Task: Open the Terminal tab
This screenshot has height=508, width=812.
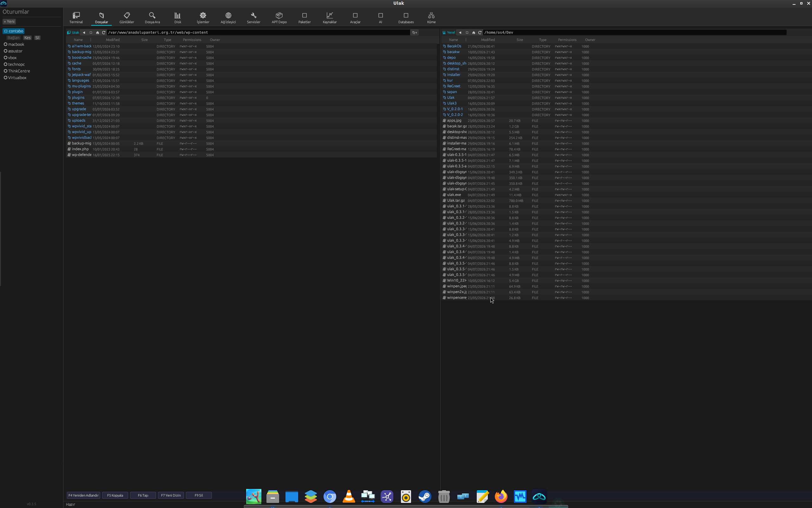Action: 76,18
